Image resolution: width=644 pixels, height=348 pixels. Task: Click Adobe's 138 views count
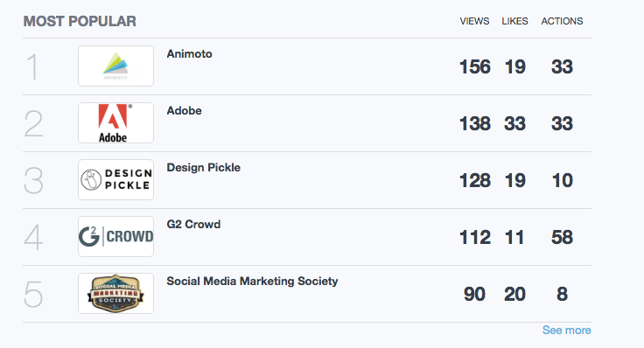pyautogui.click(x=475, y=123)
